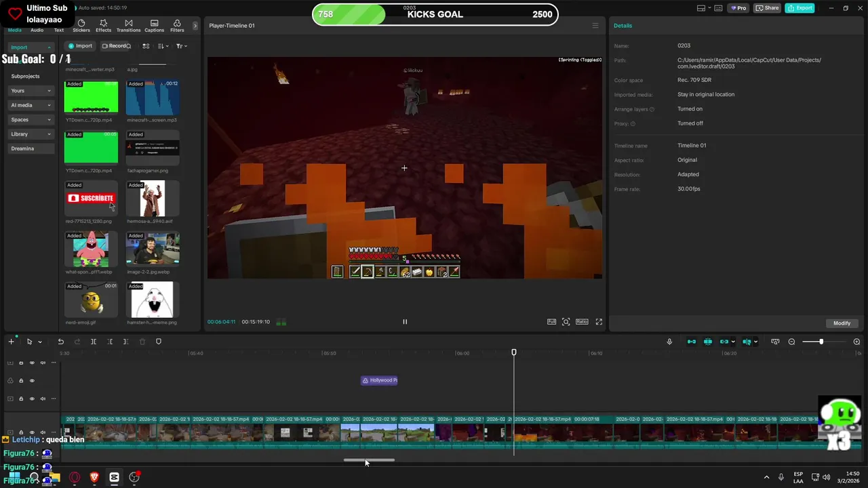The height and width of the screenshot is (488, 868).
Task: Open the media sort order dropdown
Action: coord(163,46)
